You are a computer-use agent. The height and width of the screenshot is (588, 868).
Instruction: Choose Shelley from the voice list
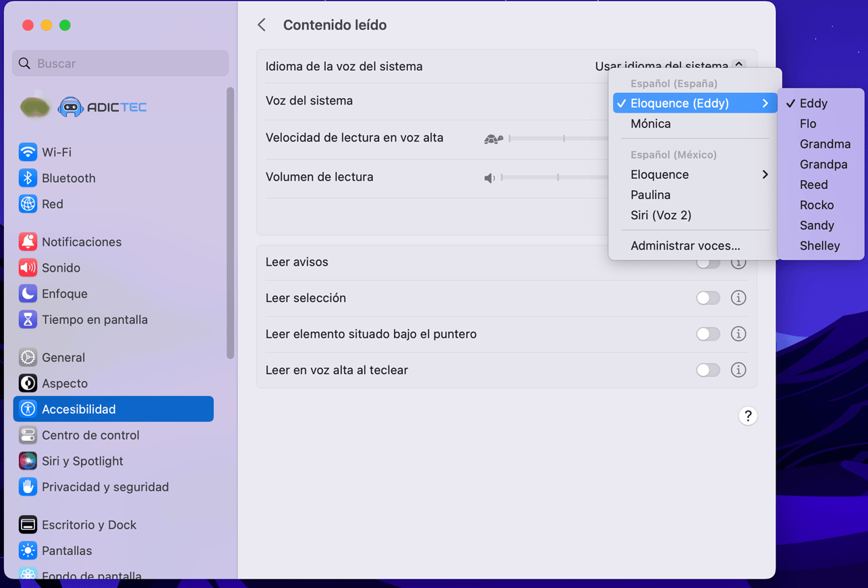[x=821, y=245]
